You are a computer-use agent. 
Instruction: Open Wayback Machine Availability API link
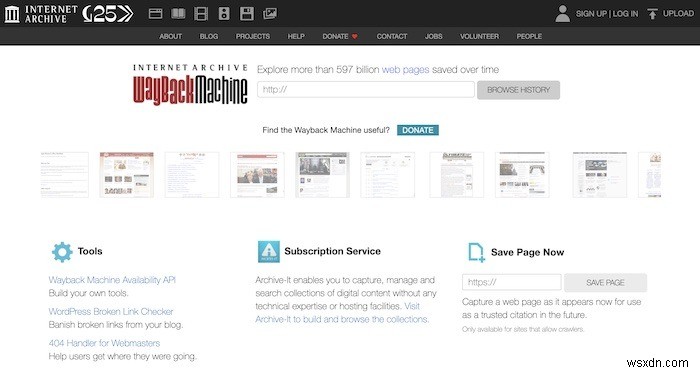pyautogui.click(x=112, y=280)
